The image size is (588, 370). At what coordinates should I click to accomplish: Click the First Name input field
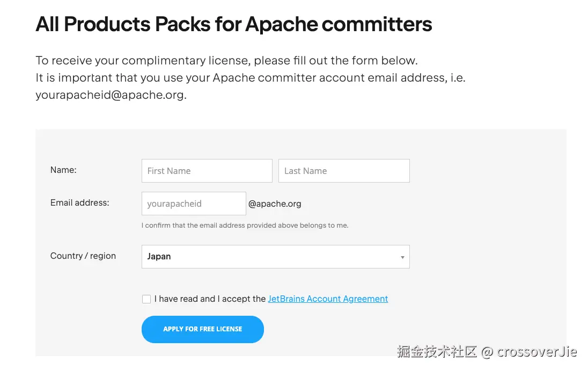(207, 171)
